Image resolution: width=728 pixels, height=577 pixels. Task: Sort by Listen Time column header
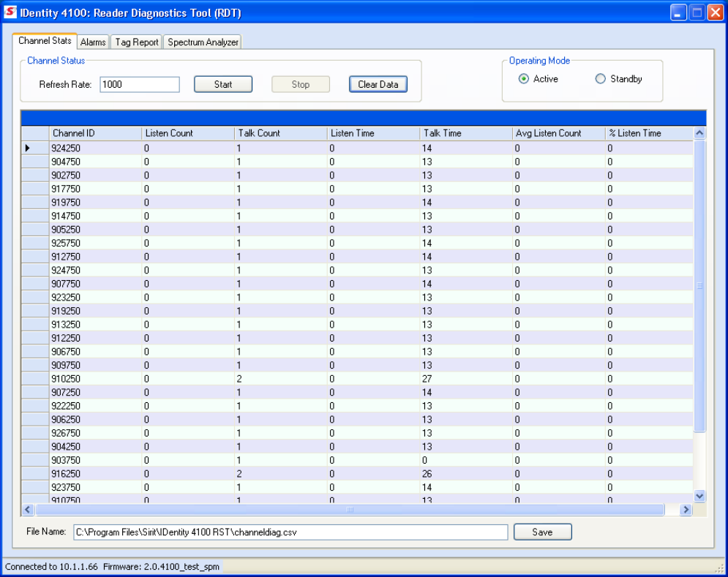373,133
